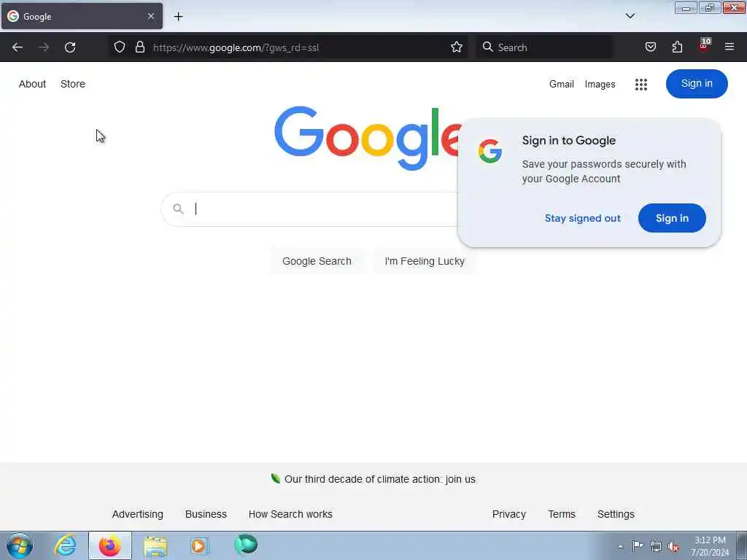This screenshot has width=747, height=560.
Task: Select the Firefox taskbar icon
Action: click(109, 545)
